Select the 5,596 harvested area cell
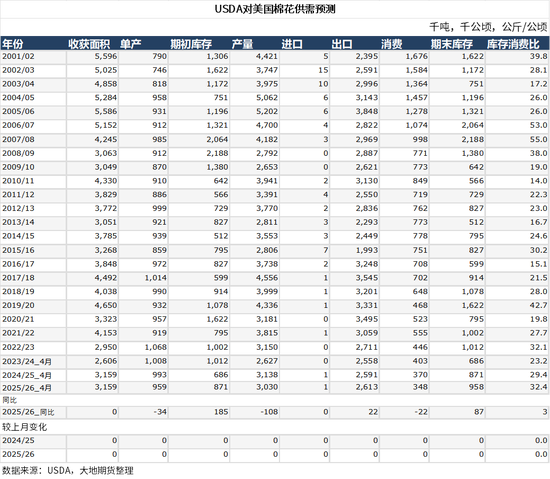Image resolution: width=550 pixels, height=479 pixels. (106, 56)
